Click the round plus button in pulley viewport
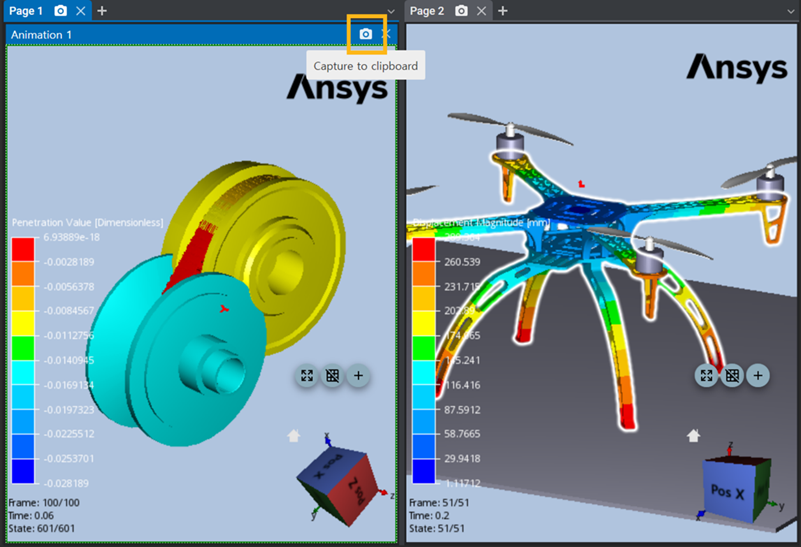The width and height of the screenshot is (801, 547). (359, 376)
